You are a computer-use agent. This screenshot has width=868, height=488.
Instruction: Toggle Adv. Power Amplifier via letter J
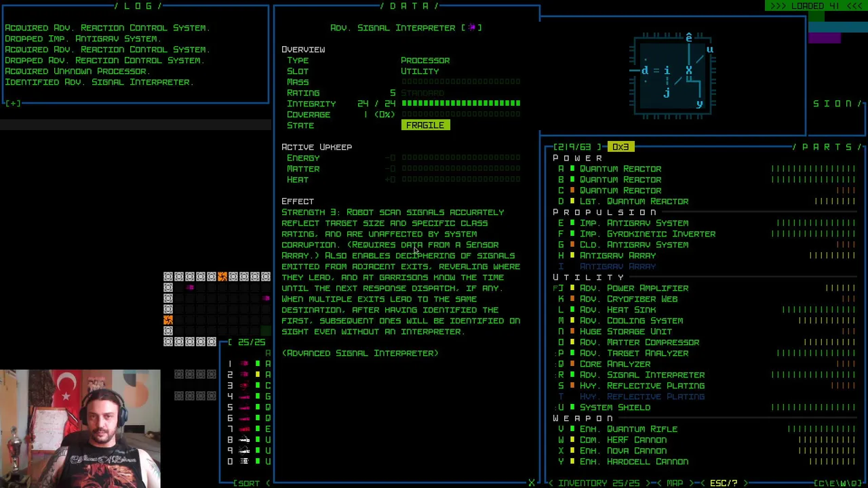tap(561, 288)
